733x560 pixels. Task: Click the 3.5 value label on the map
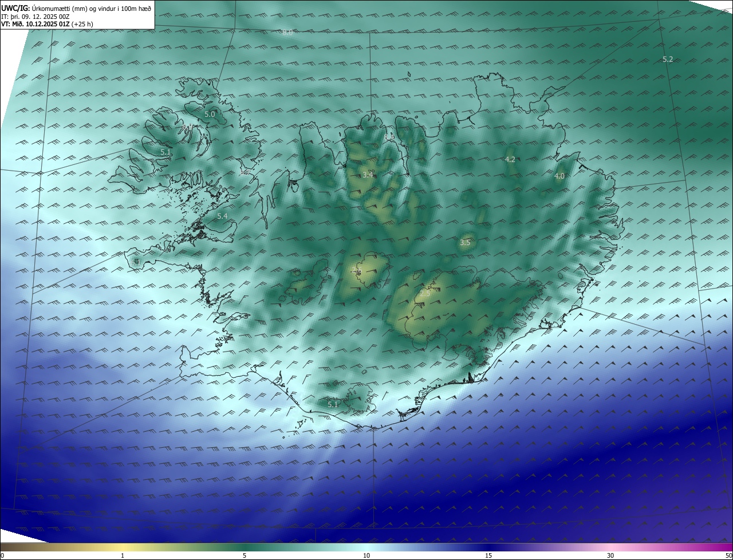[x=465, y=243]
